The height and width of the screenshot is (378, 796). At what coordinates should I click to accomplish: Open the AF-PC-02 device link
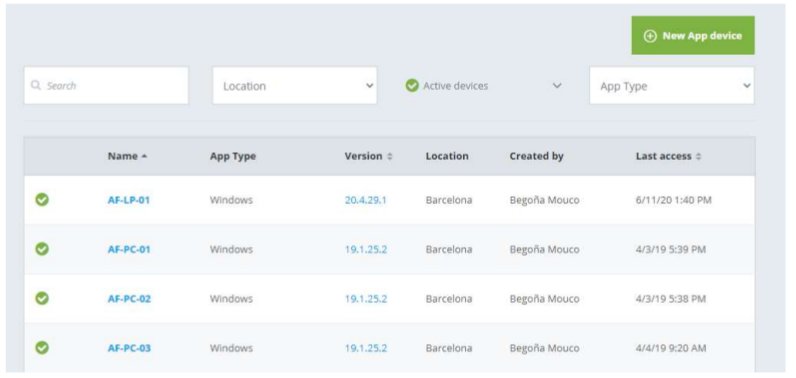coord(129,299)
